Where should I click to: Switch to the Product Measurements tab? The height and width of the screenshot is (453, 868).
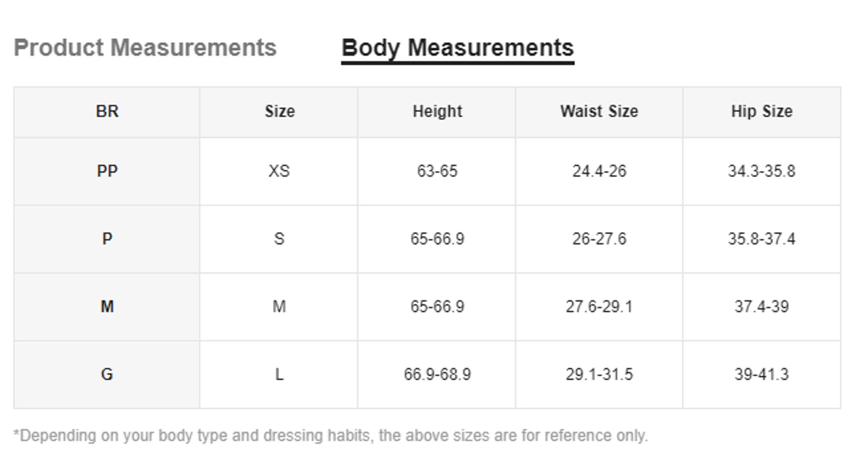[x=145, y=48]
